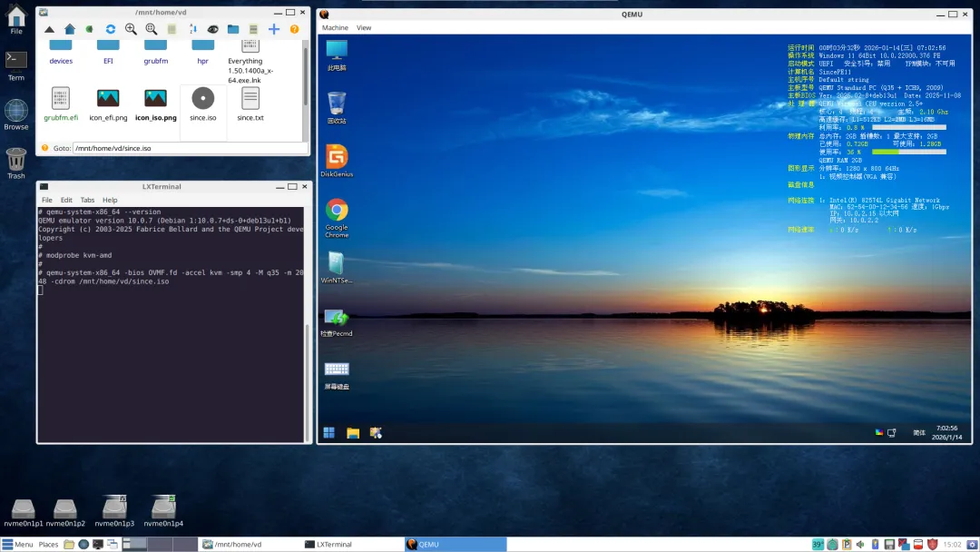Click the guest input language indicator
This screenshot has height=552, width=980.
tap(918, 432)
